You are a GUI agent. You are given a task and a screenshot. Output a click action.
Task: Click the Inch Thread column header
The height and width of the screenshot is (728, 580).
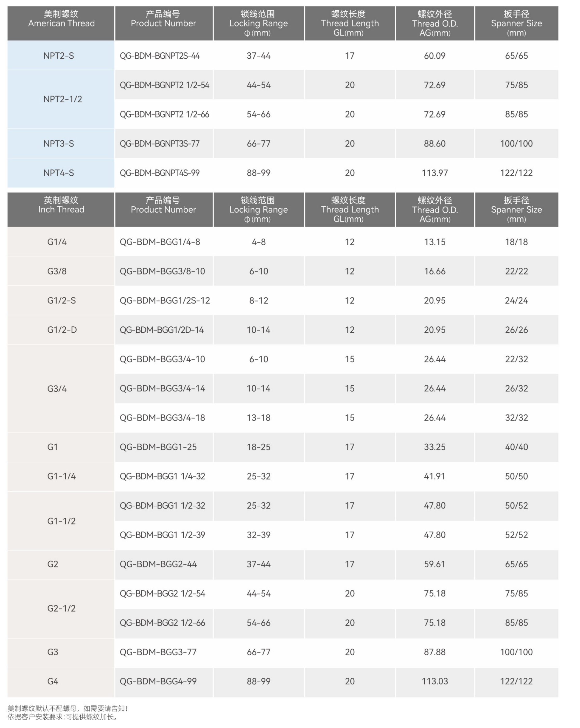click(x=61, y=209)
